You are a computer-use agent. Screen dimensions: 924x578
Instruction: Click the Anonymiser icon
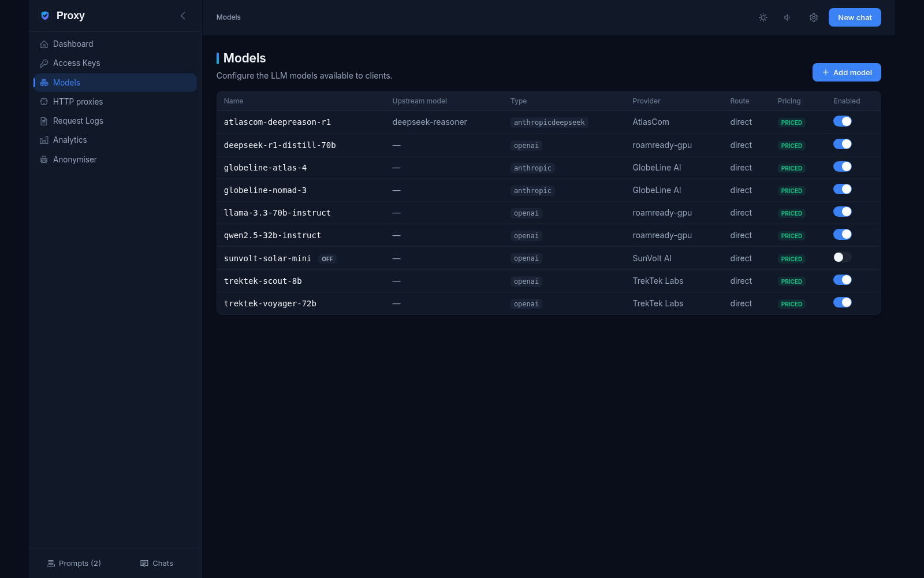[44, 160]
